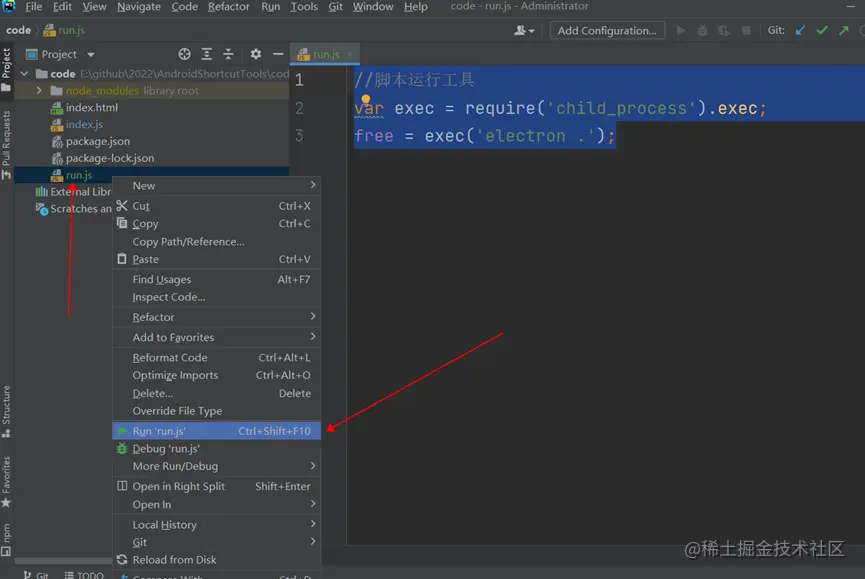Hide the Project tool window
This screenshot has height=579, width=865.
tap(278, 54)
